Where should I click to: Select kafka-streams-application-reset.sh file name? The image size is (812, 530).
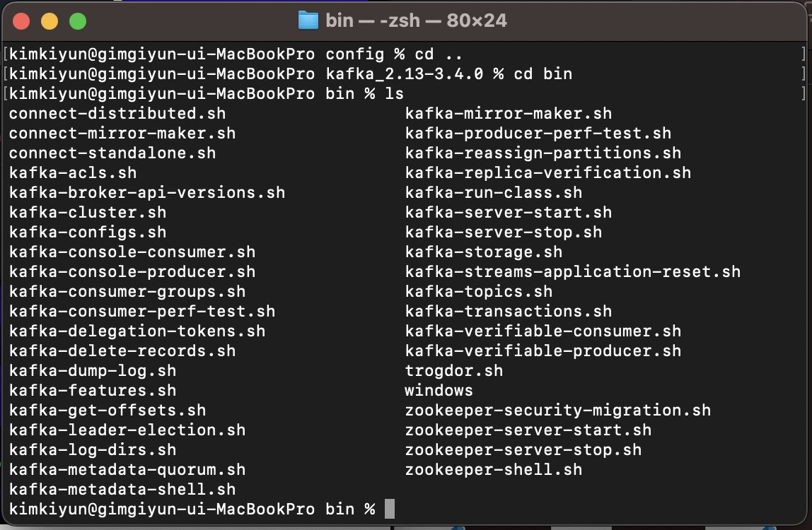click(573, 272)
